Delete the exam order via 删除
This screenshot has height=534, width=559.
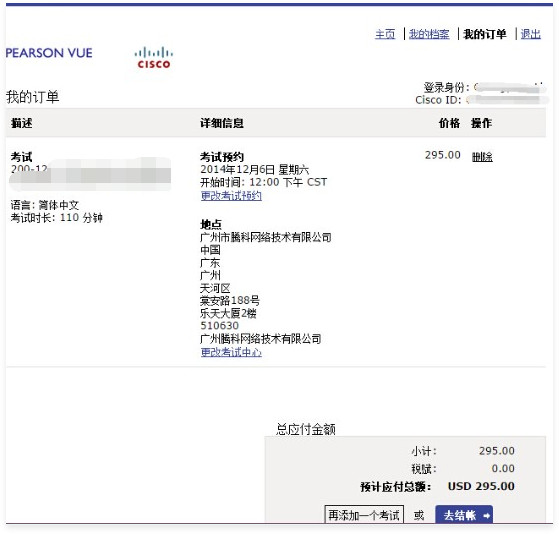(x=482, y=156)
